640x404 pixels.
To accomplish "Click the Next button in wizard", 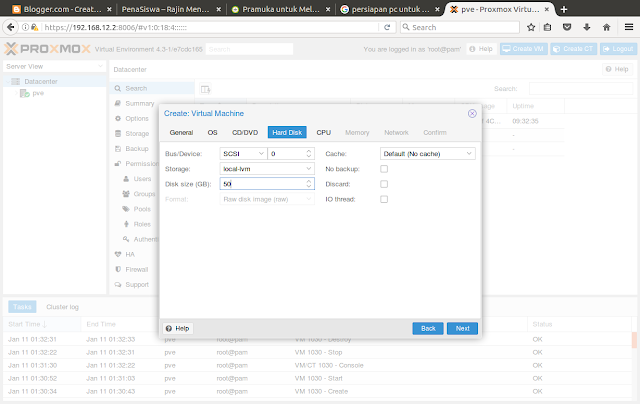I will click(x=462, y=329).
